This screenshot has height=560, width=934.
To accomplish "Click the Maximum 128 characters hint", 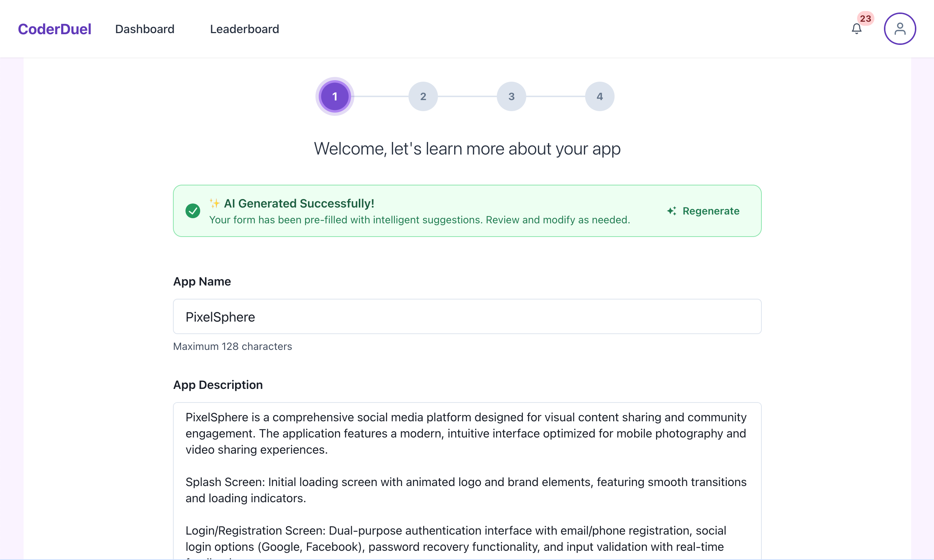I will pyautogui.click(x=233, y=347).
